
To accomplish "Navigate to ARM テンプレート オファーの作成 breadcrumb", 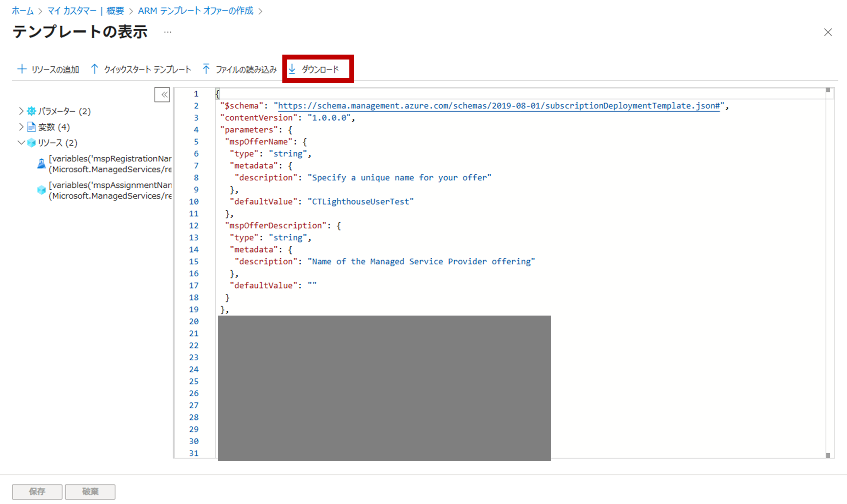I will coord(196,11).
